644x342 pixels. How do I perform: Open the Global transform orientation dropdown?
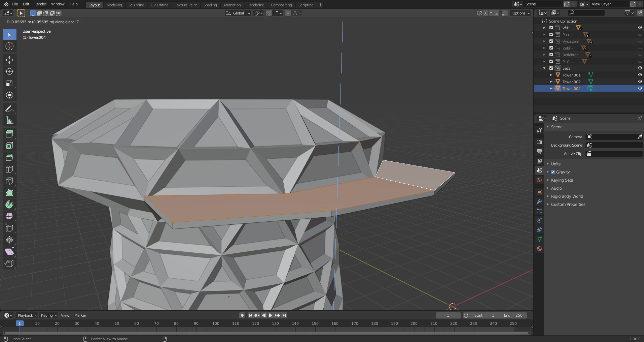tap(238, 13)
